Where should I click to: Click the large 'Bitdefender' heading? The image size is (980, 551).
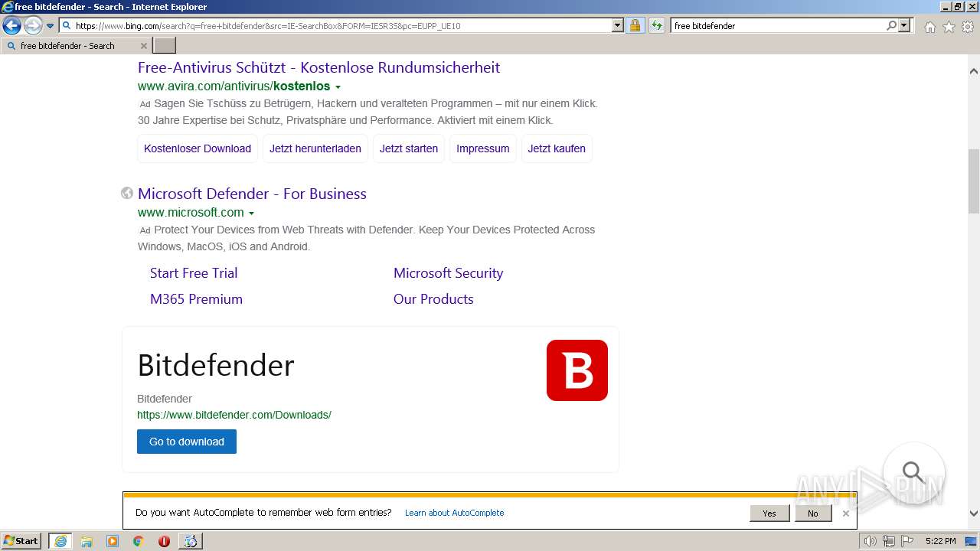click(216, 365)
